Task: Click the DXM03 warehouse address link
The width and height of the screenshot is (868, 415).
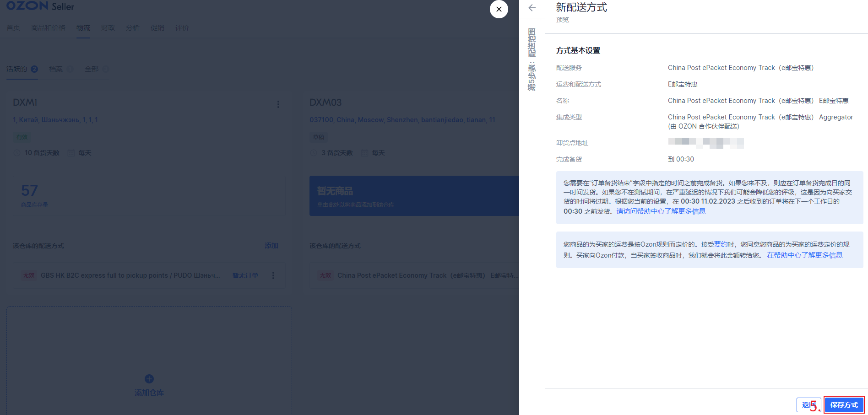Action: [402, 120]
